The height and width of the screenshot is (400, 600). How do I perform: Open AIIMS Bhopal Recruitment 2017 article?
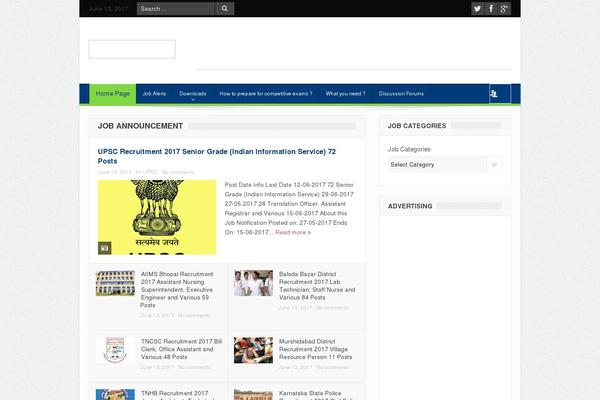[x=177, y=290]
